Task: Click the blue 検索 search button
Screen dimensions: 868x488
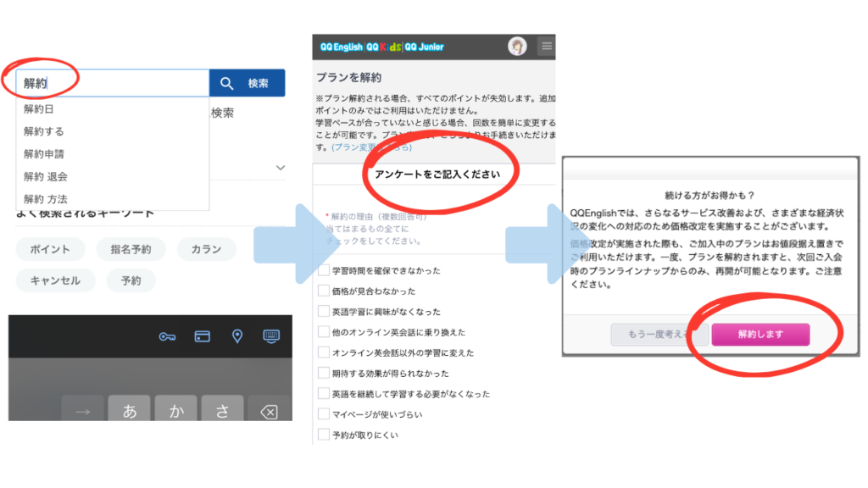Action: 247,83
